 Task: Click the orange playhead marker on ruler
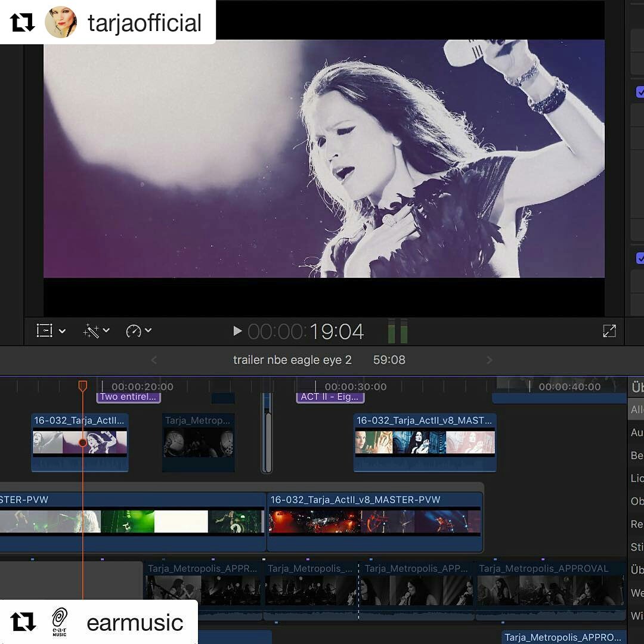coord(82,386)
